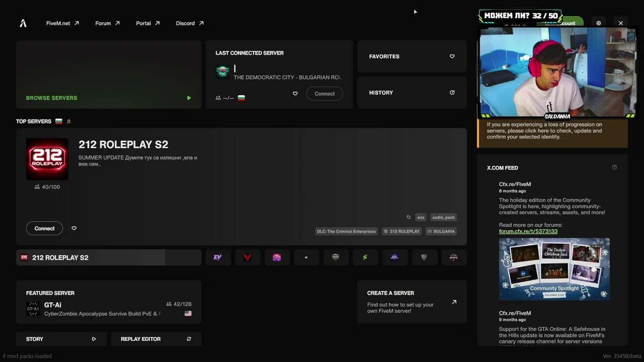
Task: Select the silver shield server icon
Action: [424, 257]
